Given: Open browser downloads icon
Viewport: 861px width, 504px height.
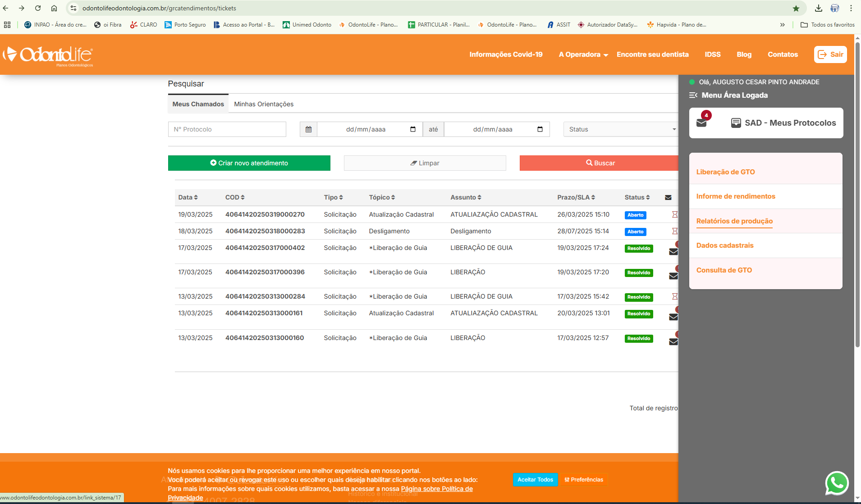Looking at the screenshot, I should (x=819, y=8).
